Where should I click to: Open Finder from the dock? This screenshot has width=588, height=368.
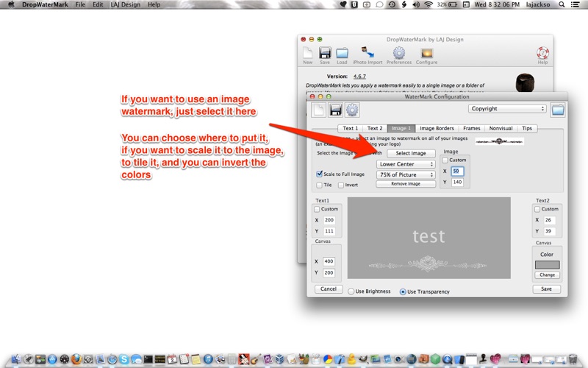[16, 360]
